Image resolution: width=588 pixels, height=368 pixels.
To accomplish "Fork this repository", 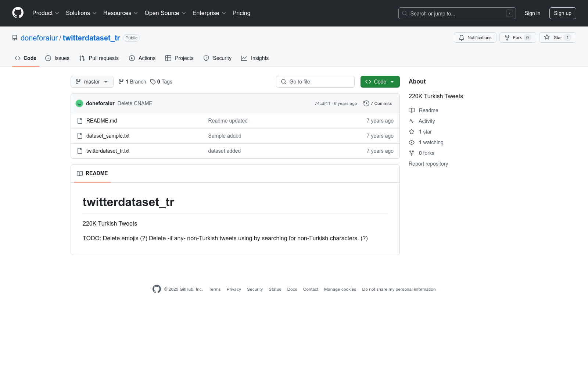I will pos(518,38).
